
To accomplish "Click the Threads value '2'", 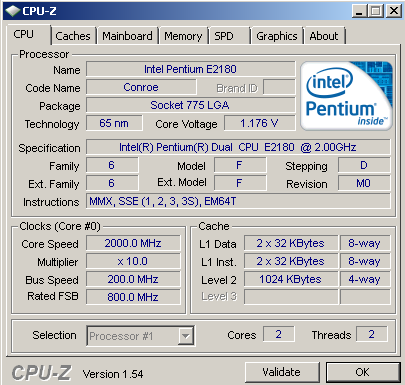I will (372, 334).
